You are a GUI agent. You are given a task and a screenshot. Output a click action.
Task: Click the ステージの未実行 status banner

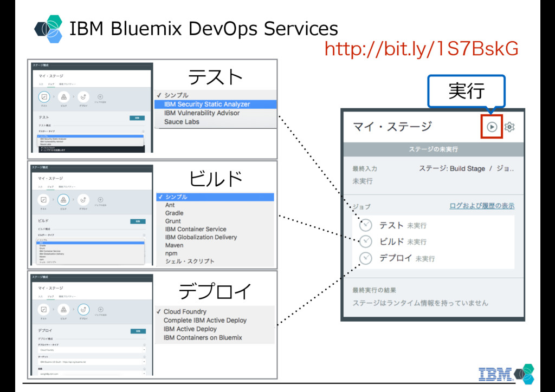click(433, 149)
